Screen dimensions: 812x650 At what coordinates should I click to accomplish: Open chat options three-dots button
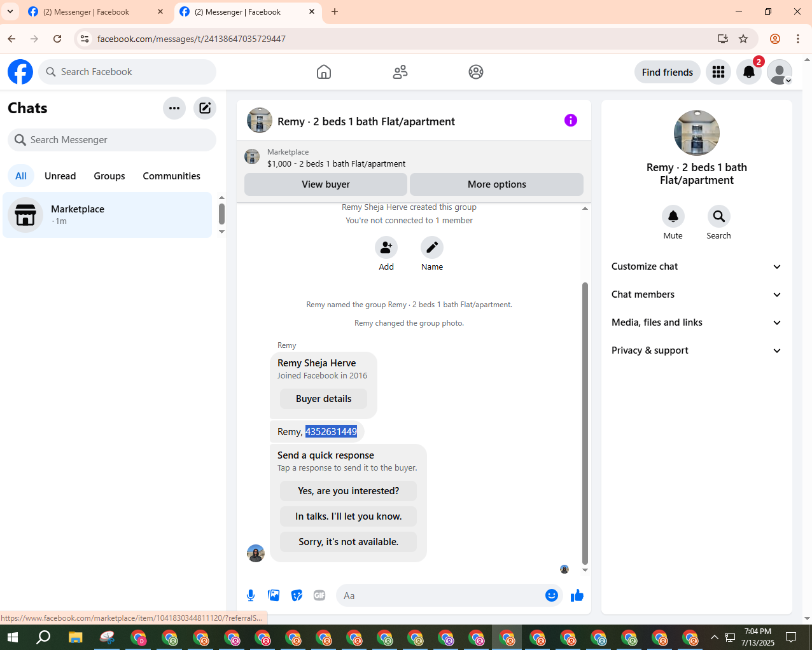click(x=174, y=108)
